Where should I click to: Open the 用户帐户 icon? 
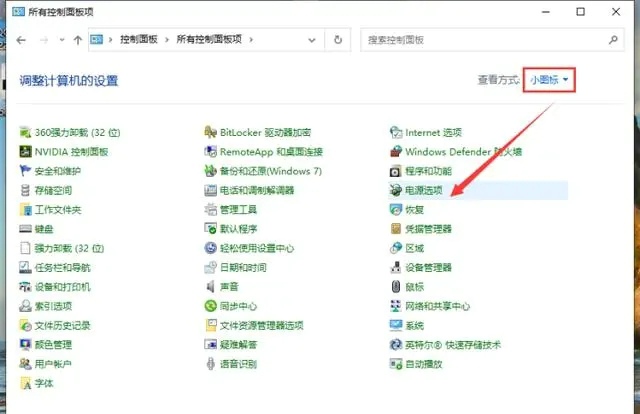click(x=25, y=364)
